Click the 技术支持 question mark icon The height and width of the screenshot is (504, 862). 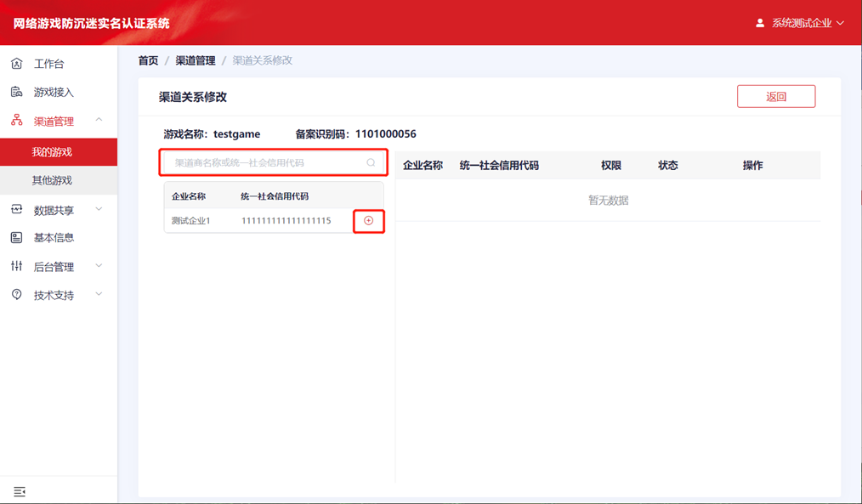pos(16,295)
